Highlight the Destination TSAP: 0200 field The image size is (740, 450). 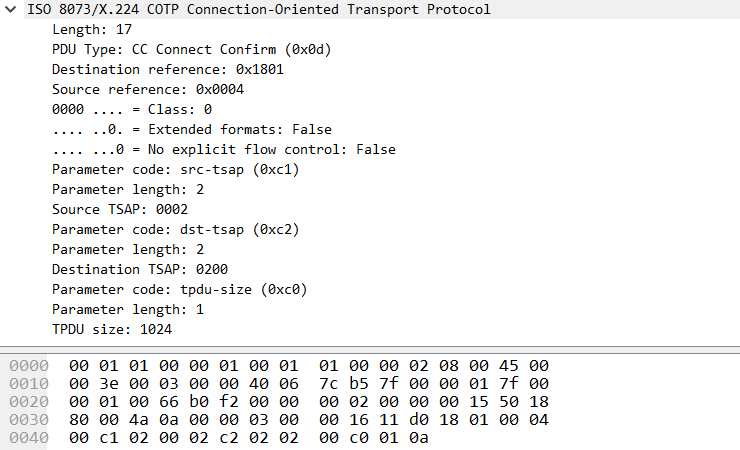click(136, 269)
